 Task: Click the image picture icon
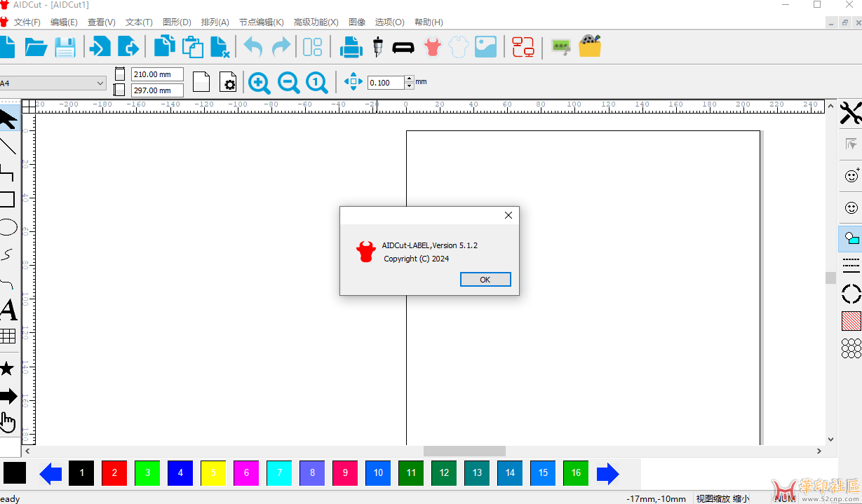pos(485,47)
